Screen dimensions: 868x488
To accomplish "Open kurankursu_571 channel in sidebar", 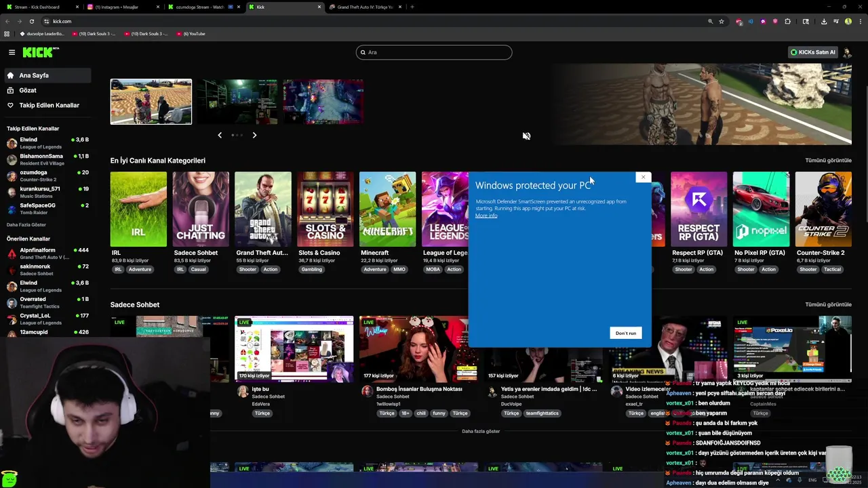I will tap(47, 192).
